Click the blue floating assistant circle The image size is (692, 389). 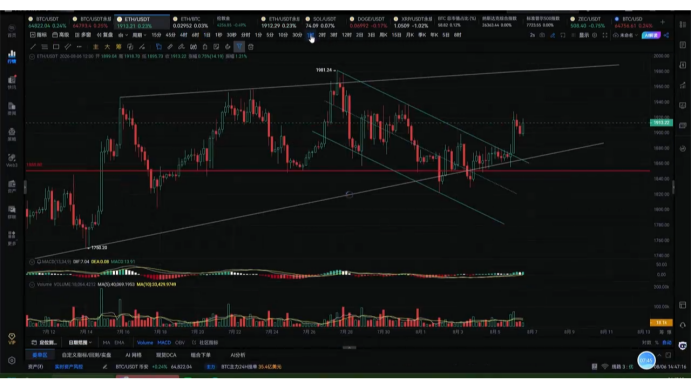pyautogui.click(x=647, y=360)
